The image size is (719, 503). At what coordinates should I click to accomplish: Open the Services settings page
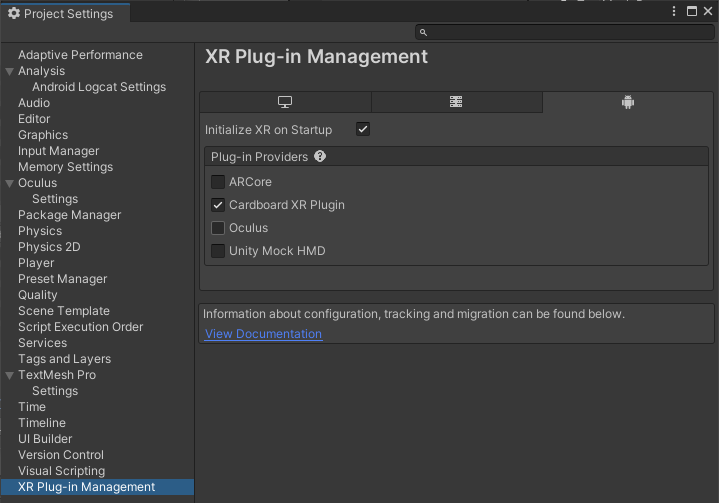[43, 343]
